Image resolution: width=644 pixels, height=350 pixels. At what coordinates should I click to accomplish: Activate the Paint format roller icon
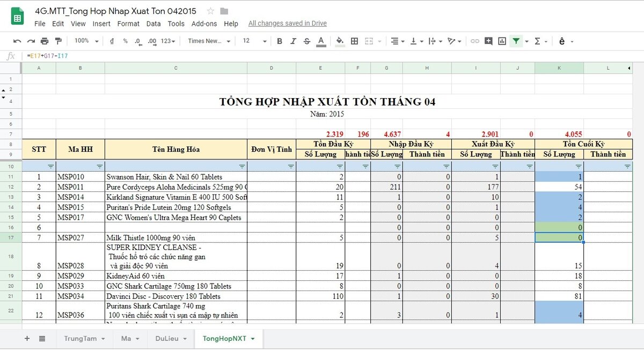pos(58,41)
